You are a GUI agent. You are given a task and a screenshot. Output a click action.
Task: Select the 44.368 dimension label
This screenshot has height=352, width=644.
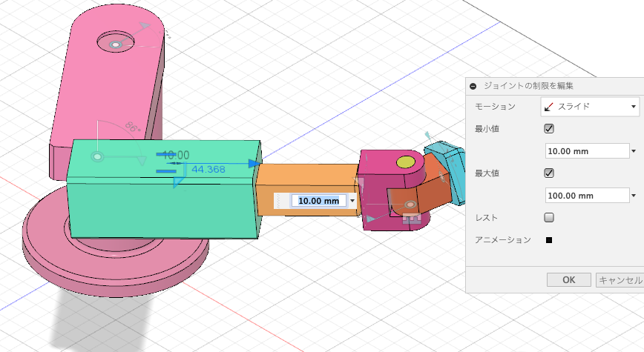pyautogui.click(x=208, y=169)
